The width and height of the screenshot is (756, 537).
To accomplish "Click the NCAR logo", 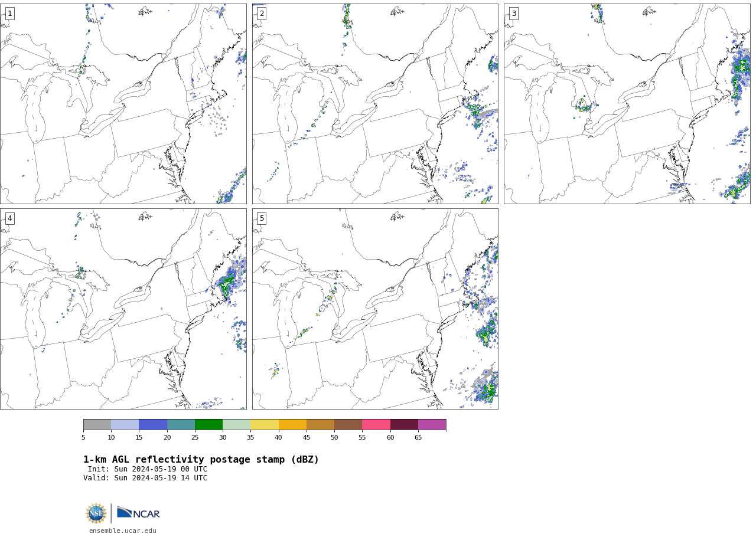I will [x=138, y=513].
